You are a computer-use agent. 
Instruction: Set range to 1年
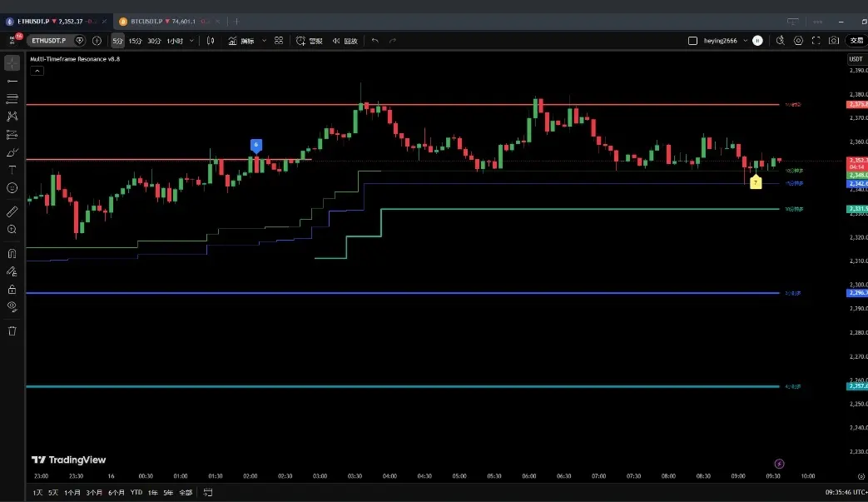click(x=153, y=493)
